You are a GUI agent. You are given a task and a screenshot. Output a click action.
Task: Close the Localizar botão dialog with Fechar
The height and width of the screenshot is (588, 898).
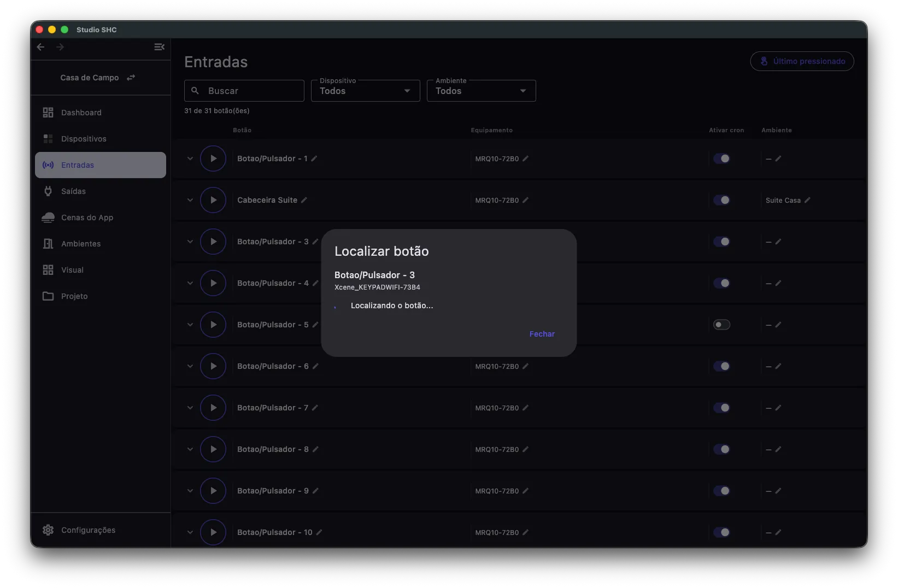tap(542, 334)
